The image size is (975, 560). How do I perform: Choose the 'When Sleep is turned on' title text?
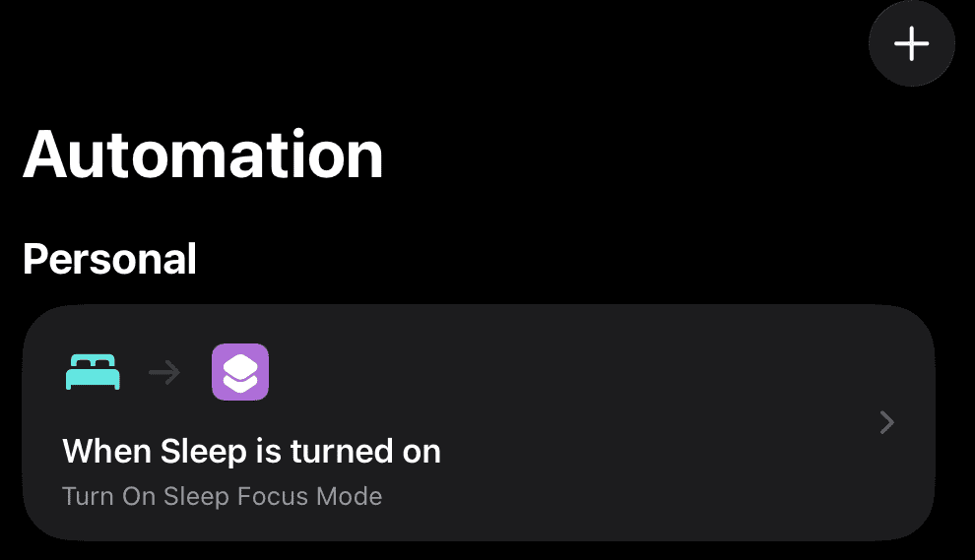click(251, 451)
